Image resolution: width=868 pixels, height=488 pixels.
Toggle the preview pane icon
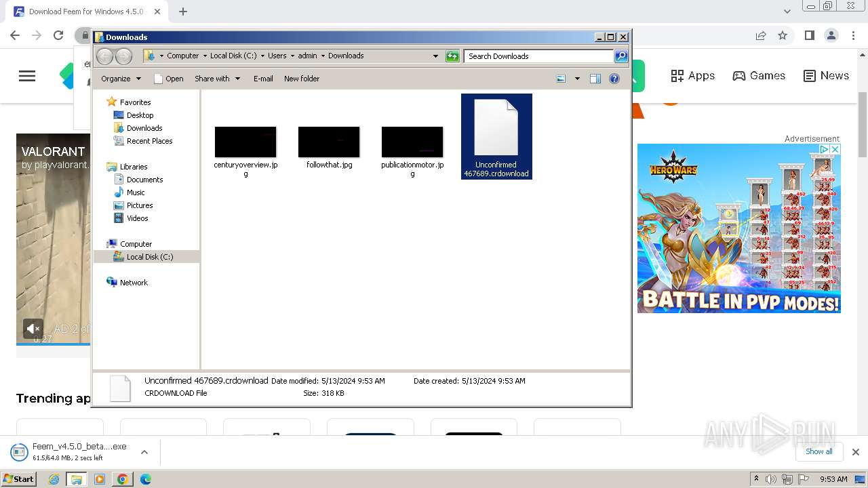[595, 79]
